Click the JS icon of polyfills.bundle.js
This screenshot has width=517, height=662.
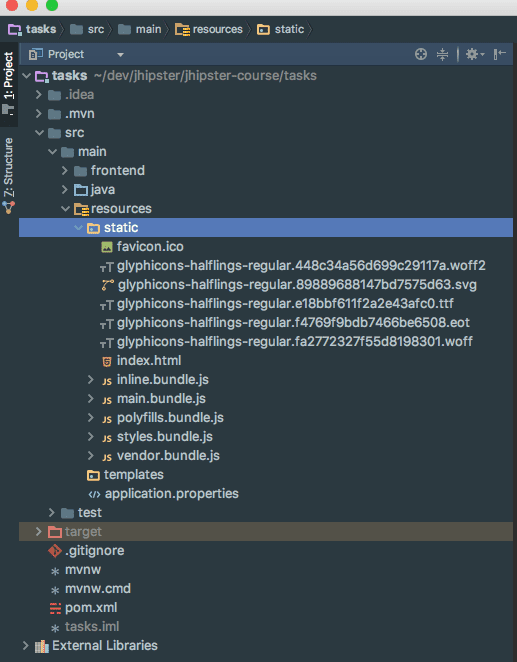[107, 419]
